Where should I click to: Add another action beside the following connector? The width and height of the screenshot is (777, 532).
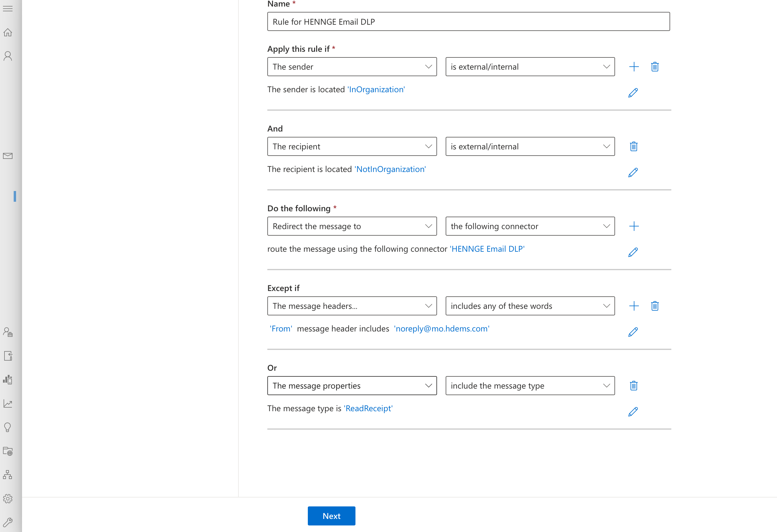634,226
